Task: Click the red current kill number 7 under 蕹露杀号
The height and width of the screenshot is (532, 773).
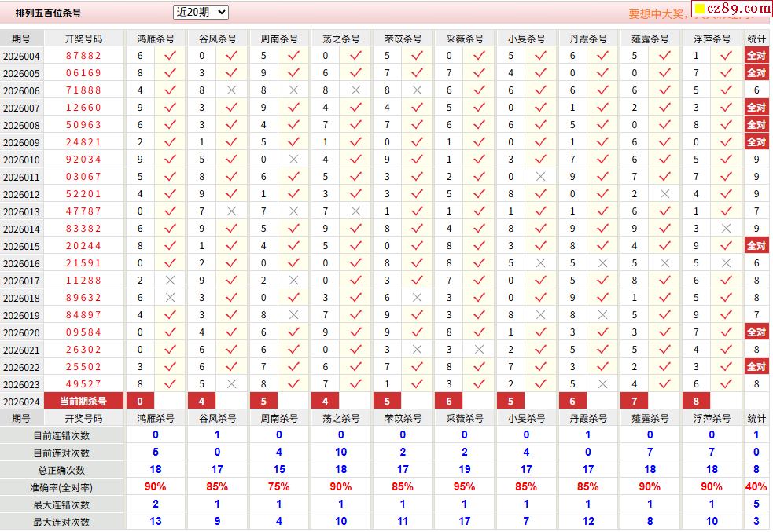Action: tap(635, 401)
